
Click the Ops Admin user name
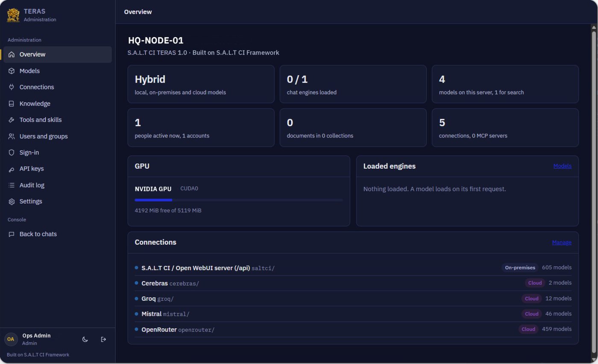[36, 336]
